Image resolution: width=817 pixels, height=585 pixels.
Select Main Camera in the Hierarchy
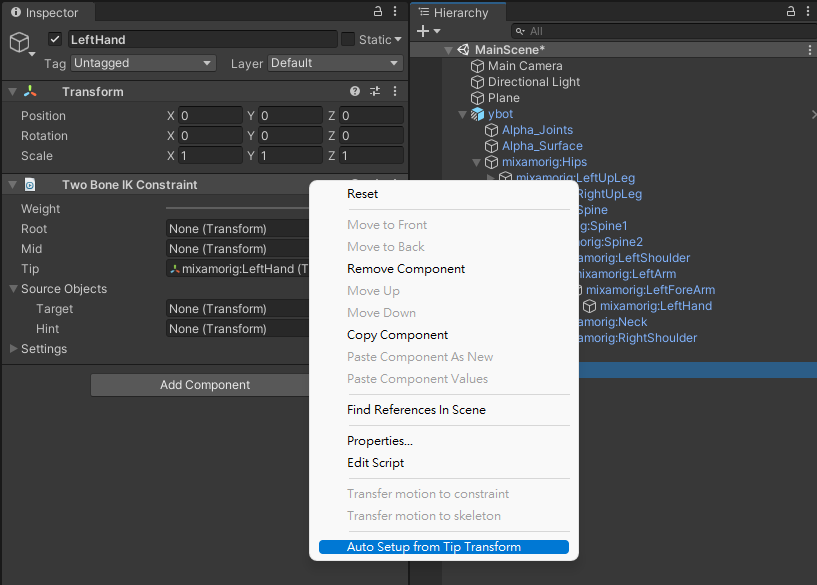click(x=525, y=66)
